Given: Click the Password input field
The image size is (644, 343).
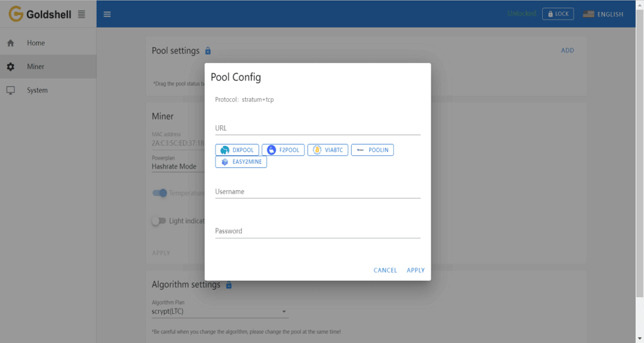Looking at the screenshot, I should (318, 231).
